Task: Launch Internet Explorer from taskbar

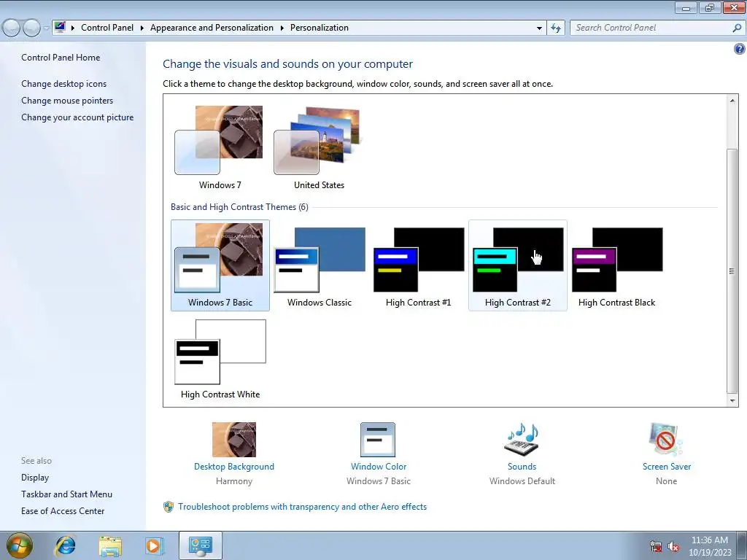Action: (x=65, y=545)
